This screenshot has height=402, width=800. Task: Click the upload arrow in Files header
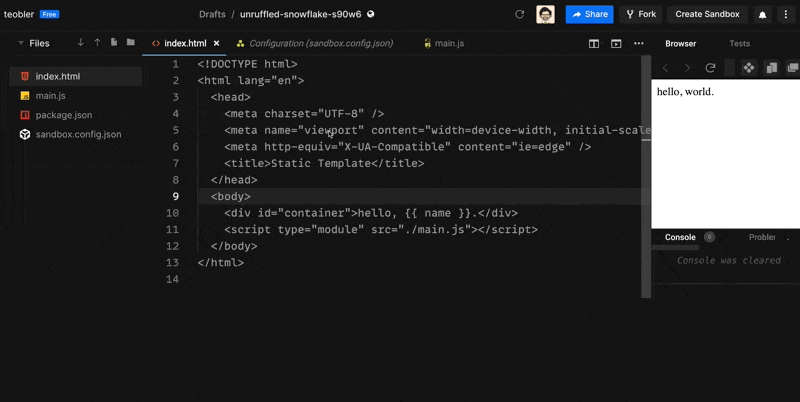click(x=97, y=43)
